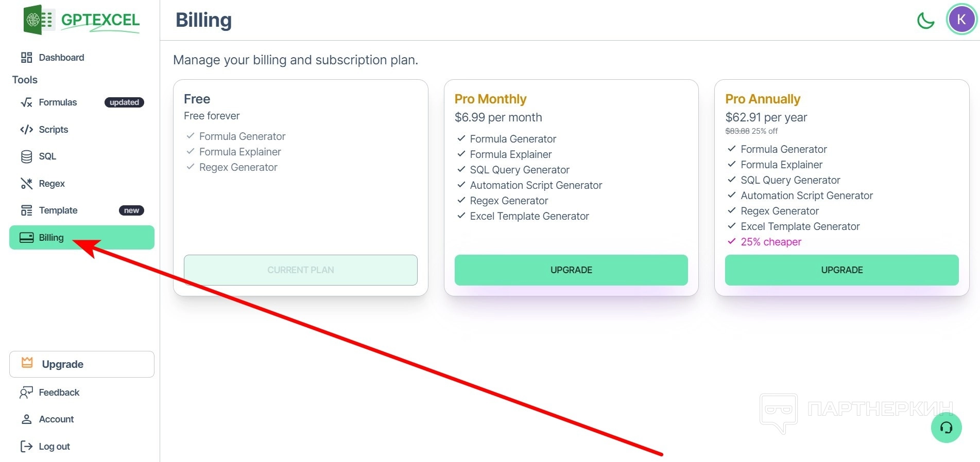Click the Dashboard grid icon
The height and width of the screenshot is (462, 980).
(x=26, y=58)
